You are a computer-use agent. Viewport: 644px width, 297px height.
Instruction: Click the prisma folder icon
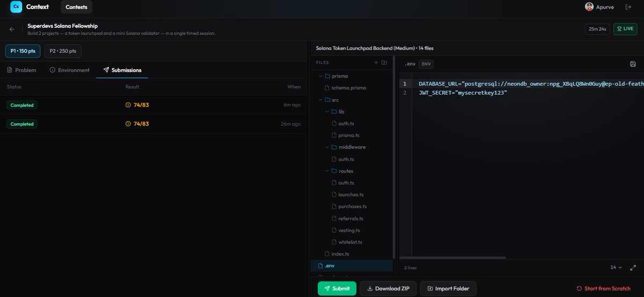(327, 76)
